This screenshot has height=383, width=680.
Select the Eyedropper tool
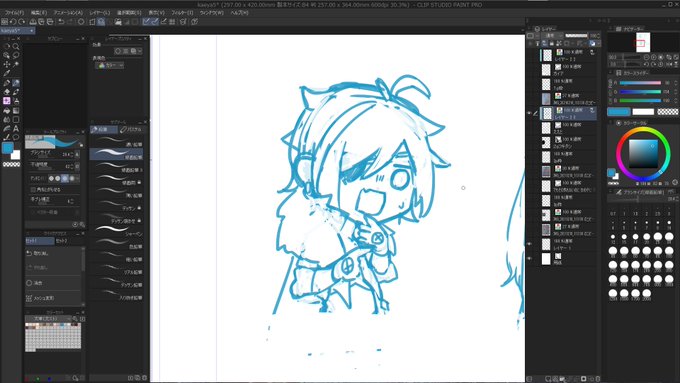pos(7,73)
